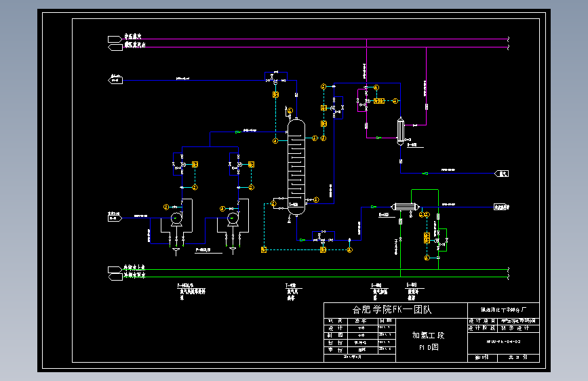Click the 初步设计 cell in the title block
Screen dimensions: 588x381
[518, 328]
